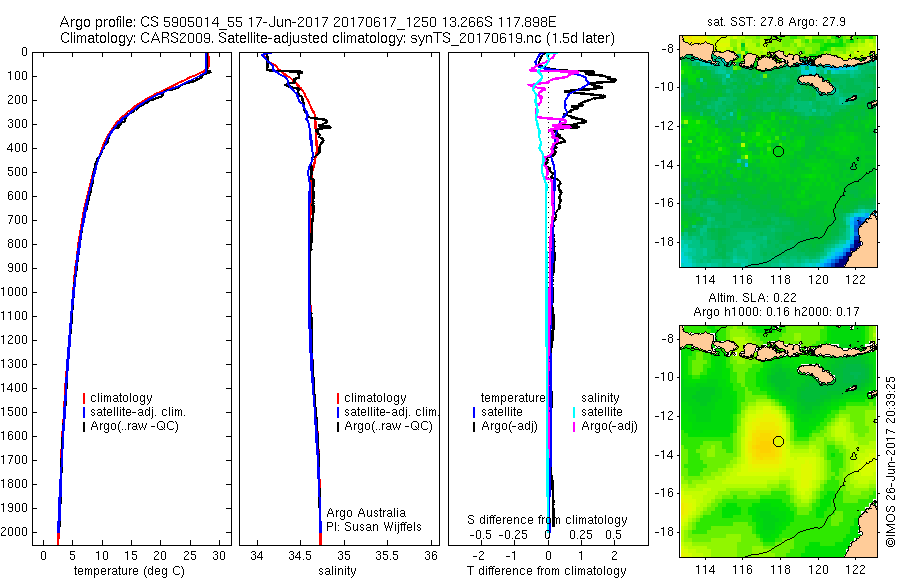This screenshot has width=900, height=580.
Task: Click the 'salinity' heading in difference legend
Action: [x=600, y=398]
